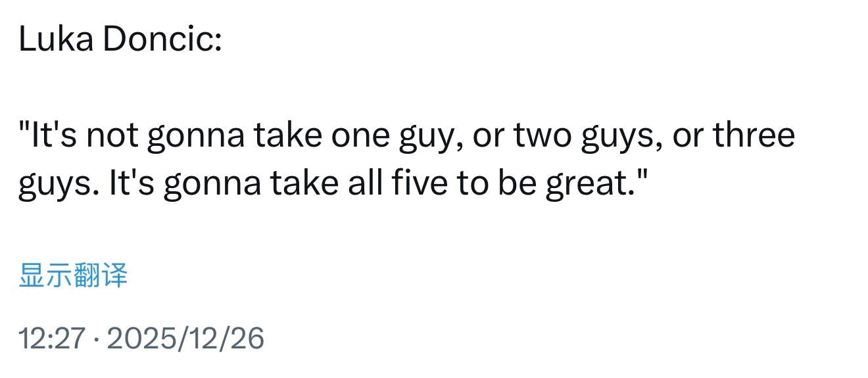868x378 pixels.
Task: Click the 2025/12/26 post date
Action: pos(185,339)
